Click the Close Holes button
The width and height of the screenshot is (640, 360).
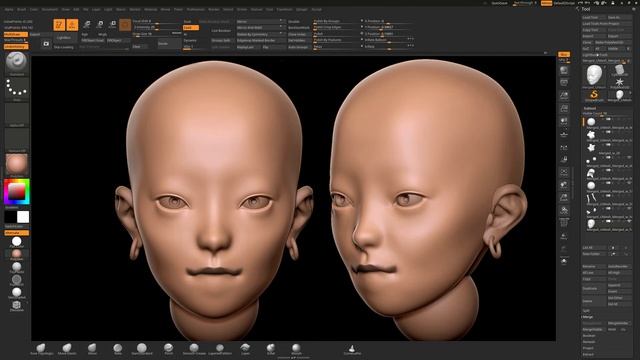298,34
